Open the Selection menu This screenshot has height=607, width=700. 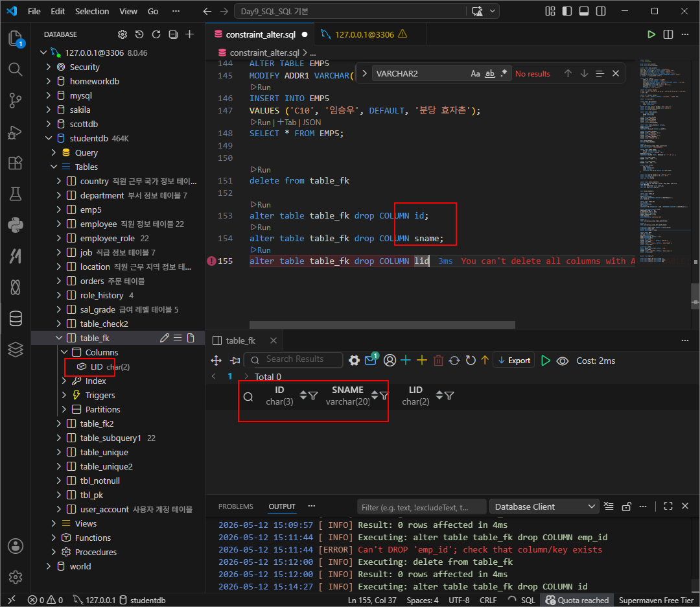click(92, 11)
